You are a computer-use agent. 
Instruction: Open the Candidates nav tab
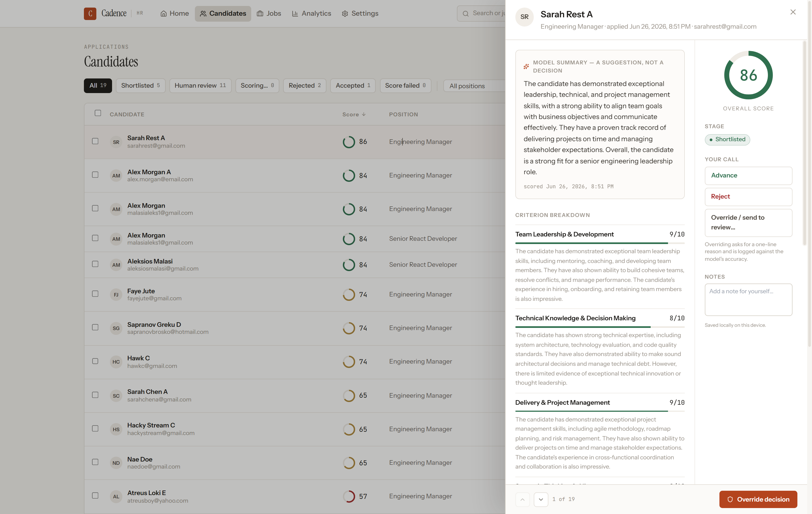click(x=223, y=14)
